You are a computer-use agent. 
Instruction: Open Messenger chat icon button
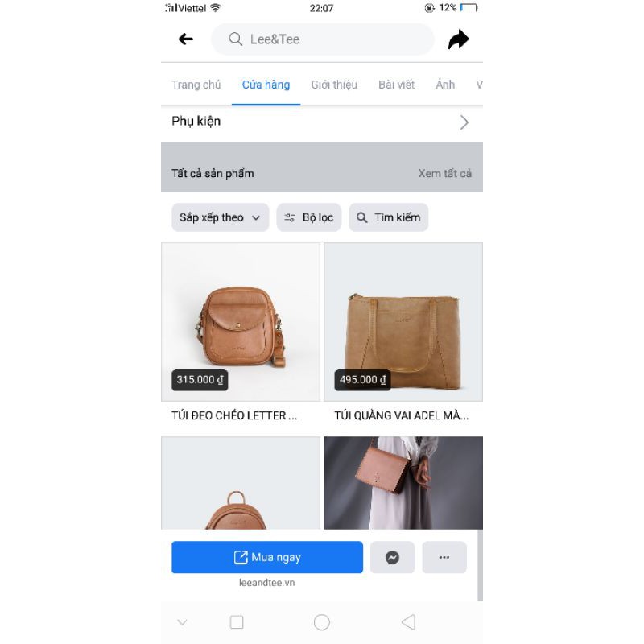(392, 557)
